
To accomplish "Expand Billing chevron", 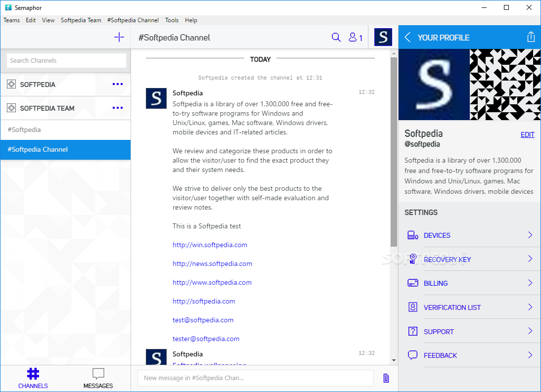I will pyautogui.click(x=530, y=283).
